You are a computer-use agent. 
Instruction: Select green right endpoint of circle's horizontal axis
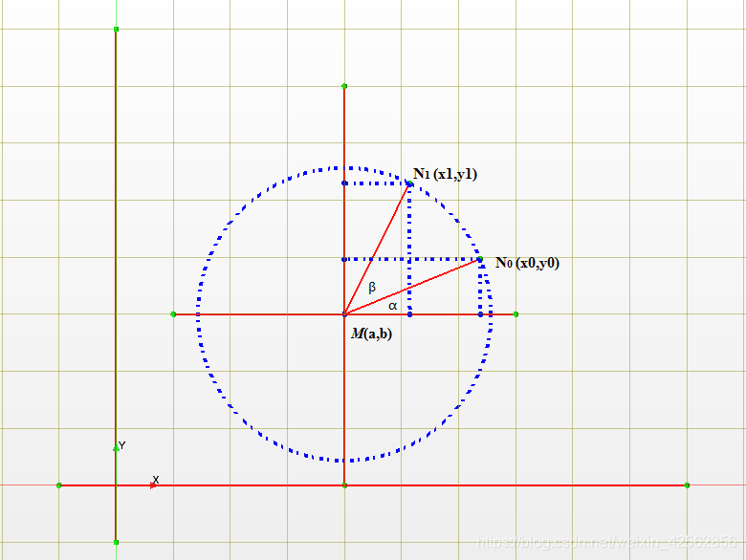coord(516,314)
